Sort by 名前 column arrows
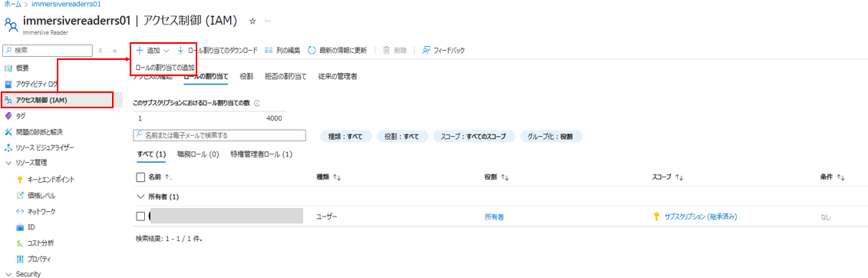The image size is (868, 278). [170, 177]
